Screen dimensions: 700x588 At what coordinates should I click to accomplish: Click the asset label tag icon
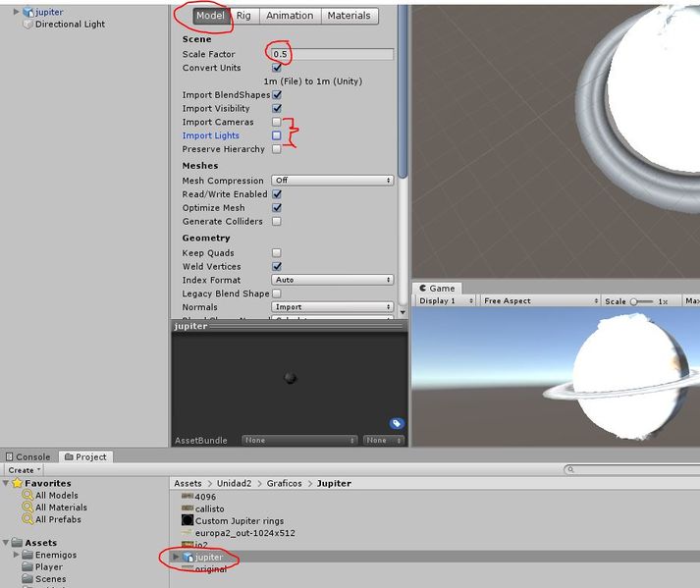click(397, 423)
